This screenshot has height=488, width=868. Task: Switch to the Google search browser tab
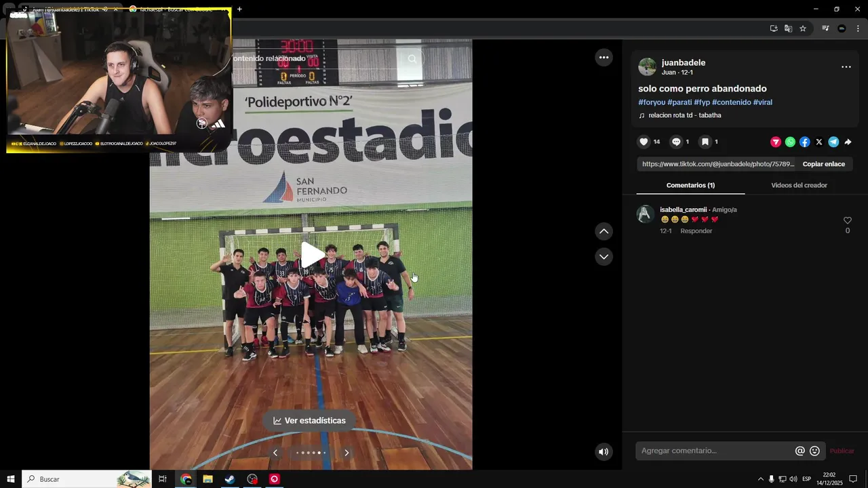[178, 9]
